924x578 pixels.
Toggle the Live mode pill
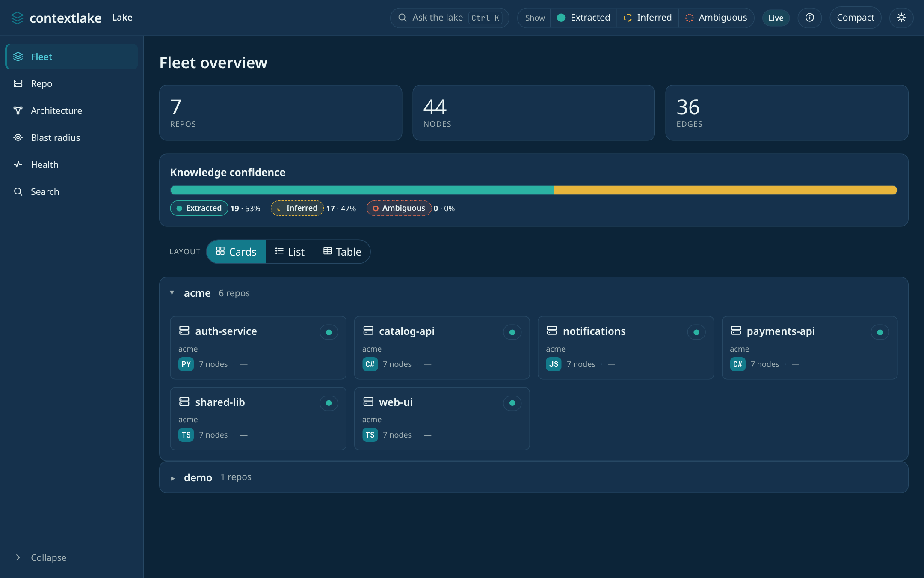[776, 18]
